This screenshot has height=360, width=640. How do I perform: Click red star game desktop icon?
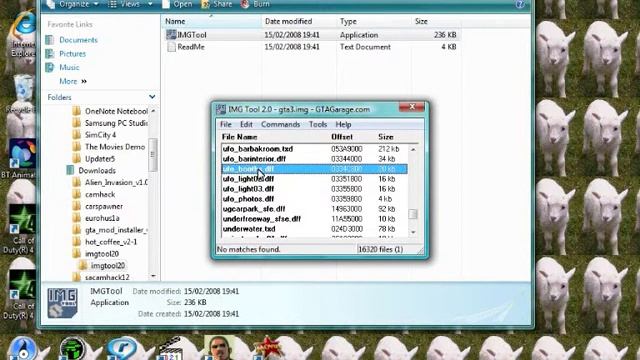[268, 348]
